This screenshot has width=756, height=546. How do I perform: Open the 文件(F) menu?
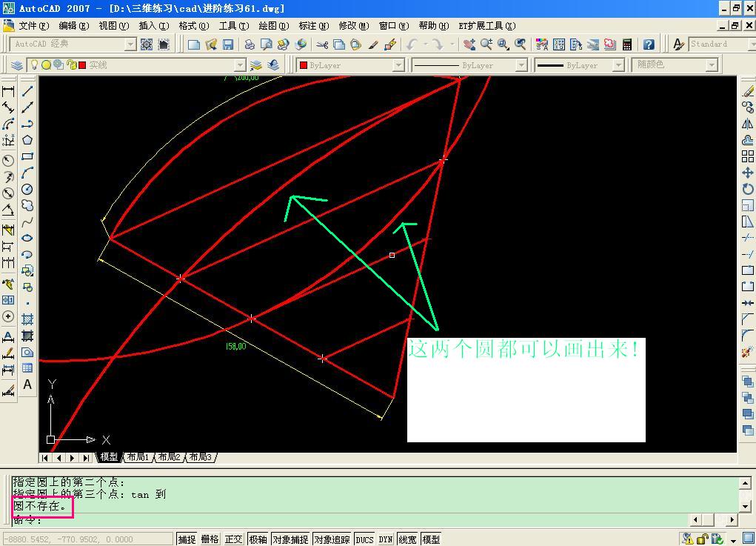[34, 26]
